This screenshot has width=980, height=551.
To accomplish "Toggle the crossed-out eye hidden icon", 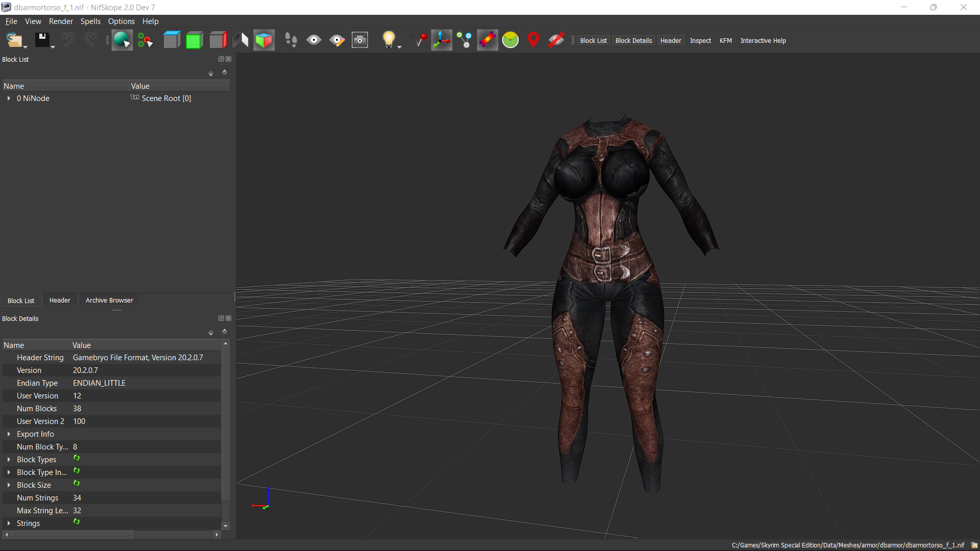I will coord(556,40).
